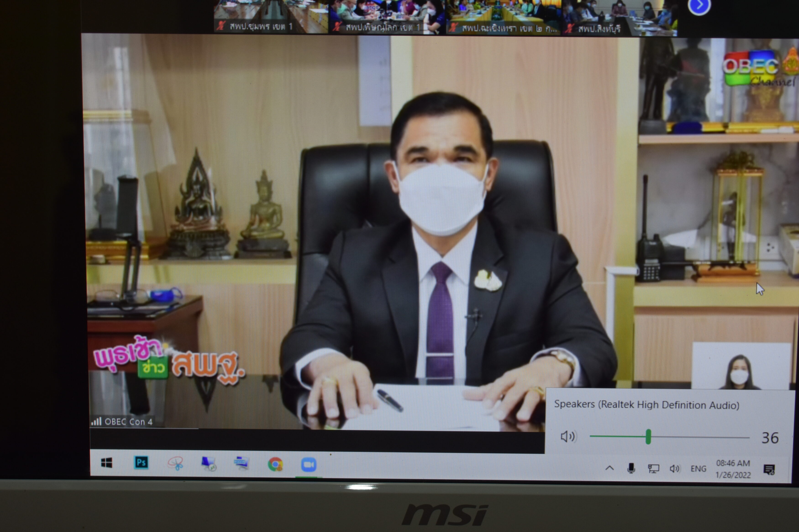This screenshot has width=799, height=532.
Task: Click the volume slider handle
Action: pos(648,437)
